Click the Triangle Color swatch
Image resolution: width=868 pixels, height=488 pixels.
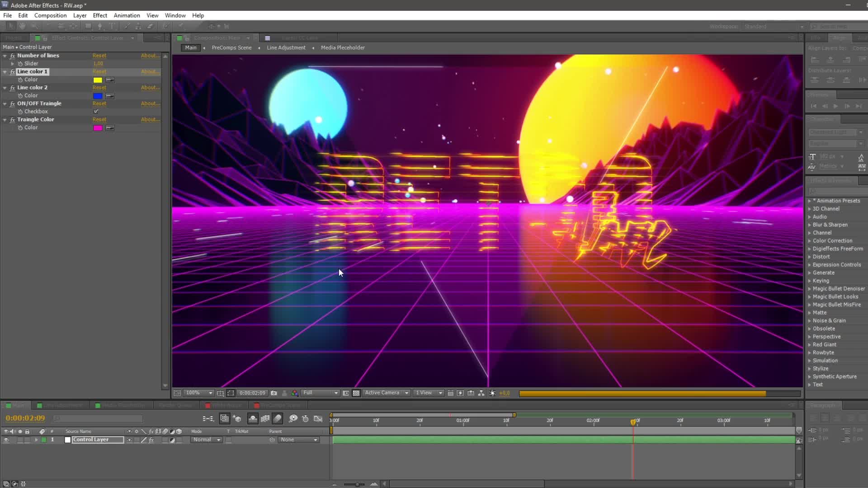[x=97, y=127]
